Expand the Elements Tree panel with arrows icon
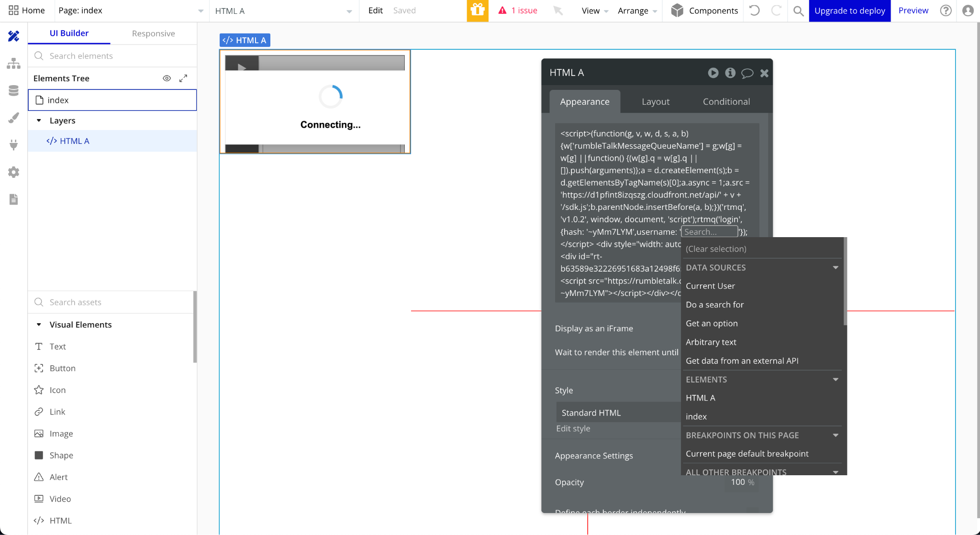Screen dimensions: 980x535 click(x=183, y=78)
